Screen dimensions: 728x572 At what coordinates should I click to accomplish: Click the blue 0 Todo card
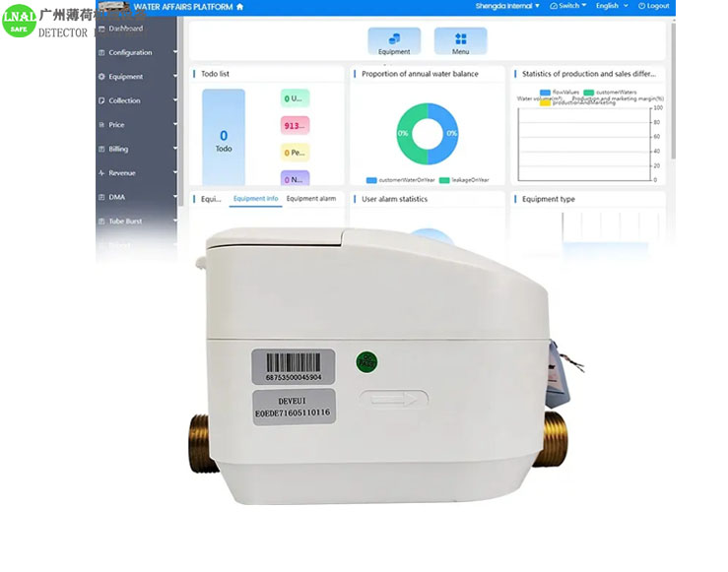coord(224,137)
